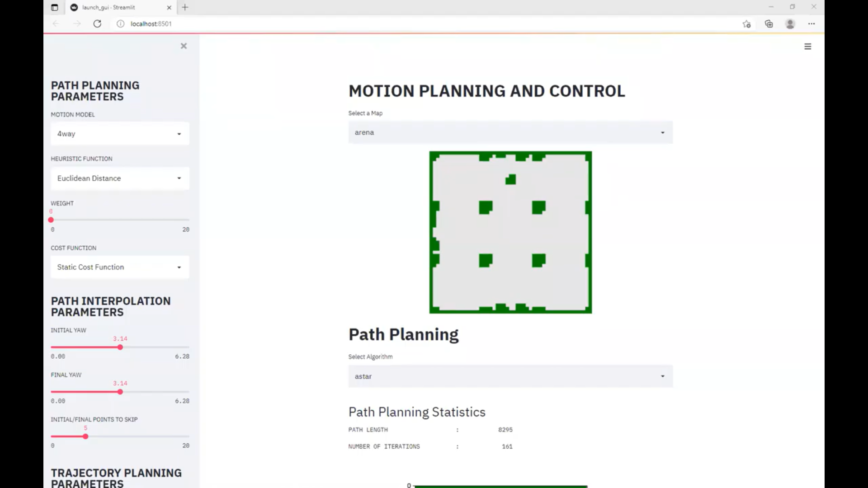Open the Cost Function dropdown
This screenshot has height=488, width=868.
tap(120, 267)
